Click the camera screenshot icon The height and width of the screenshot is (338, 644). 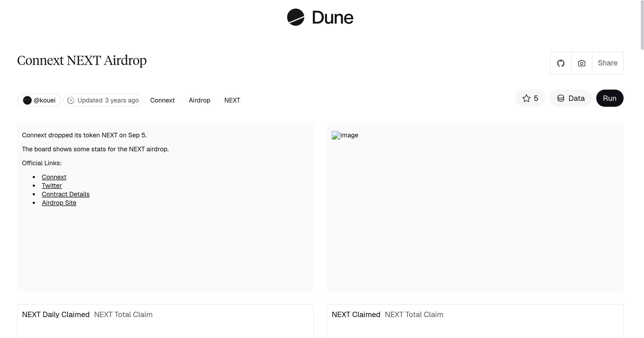click(581, 63)
